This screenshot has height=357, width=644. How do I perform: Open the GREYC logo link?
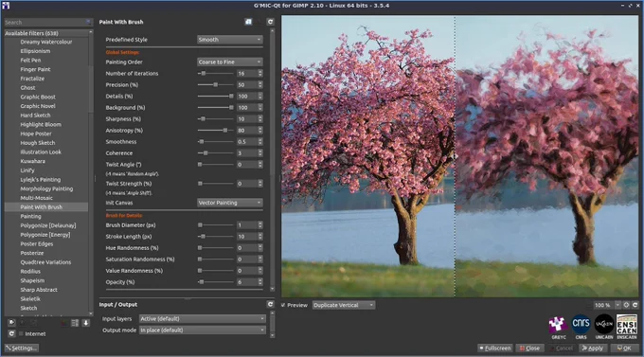coord(559,327)
